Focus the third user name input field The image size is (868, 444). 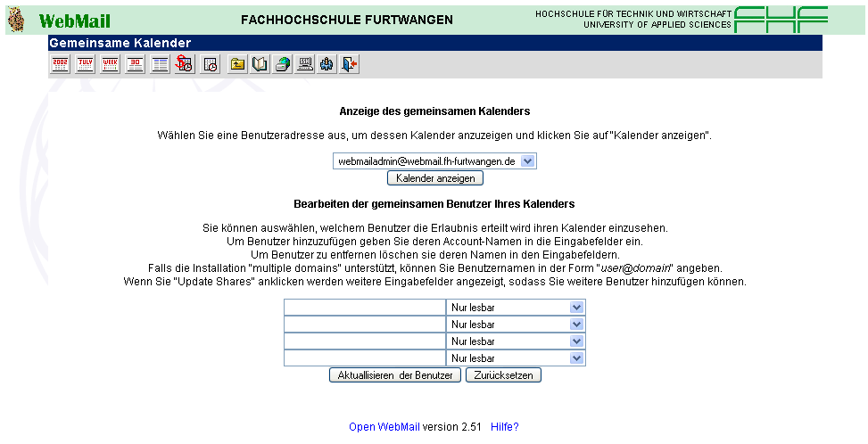(x=365, y=341)
